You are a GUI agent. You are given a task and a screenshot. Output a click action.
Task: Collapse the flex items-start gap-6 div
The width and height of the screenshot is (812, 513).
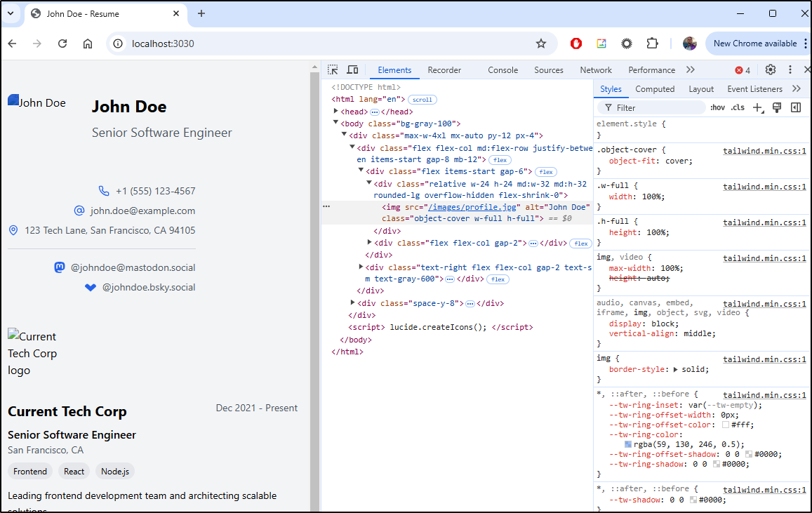[361, 171]
